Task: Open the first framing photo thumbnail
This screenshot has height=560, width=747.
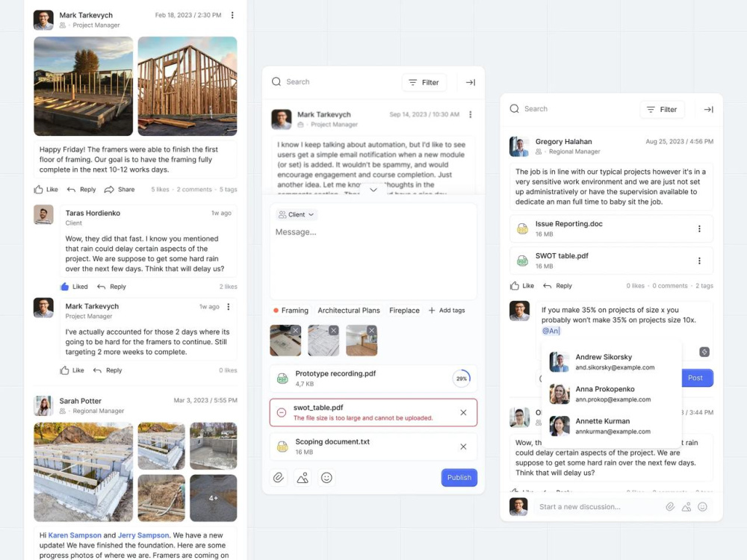Action: (84, 86)
